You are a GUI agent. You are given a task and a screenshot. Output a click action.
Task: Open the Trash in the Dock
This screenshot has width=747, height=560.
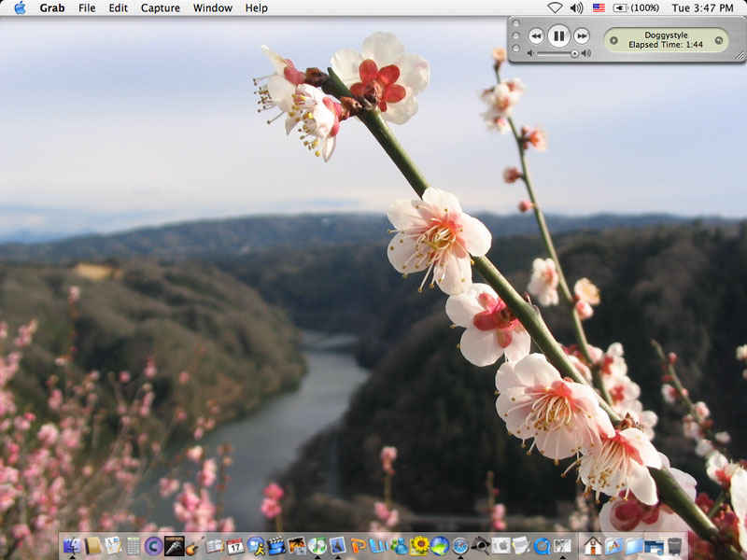point(675,545)
